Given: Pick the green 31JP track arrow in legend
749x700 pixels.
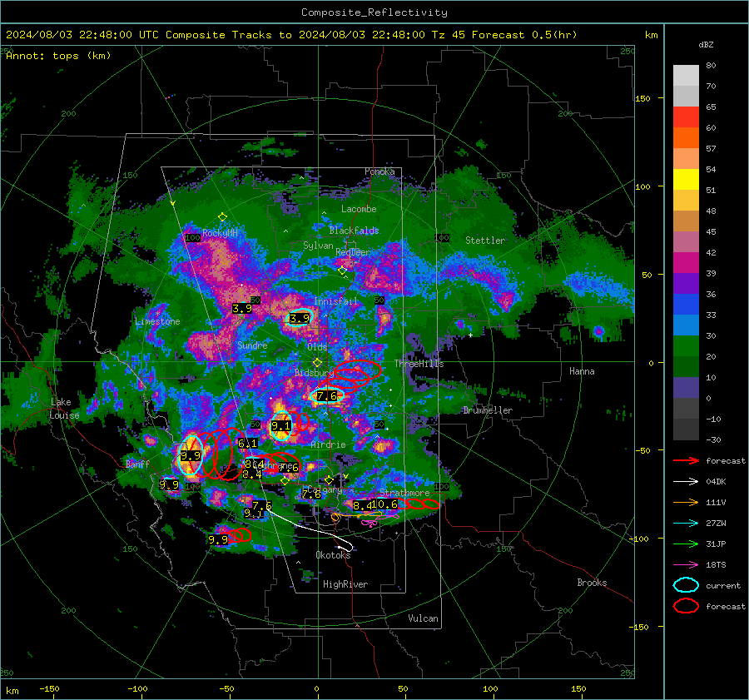Looking at the screenshot, I should coord(686,544).
